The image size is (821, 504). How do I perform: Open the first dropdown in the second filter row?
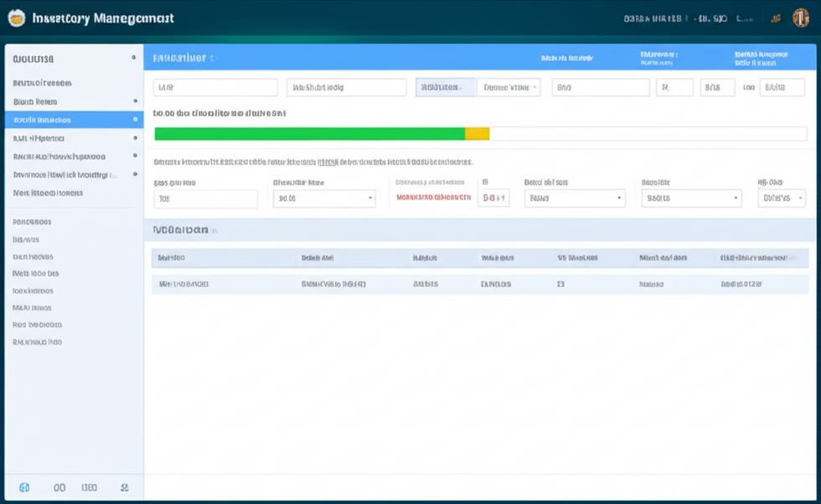pyautogui.click(x=324, y=198)
